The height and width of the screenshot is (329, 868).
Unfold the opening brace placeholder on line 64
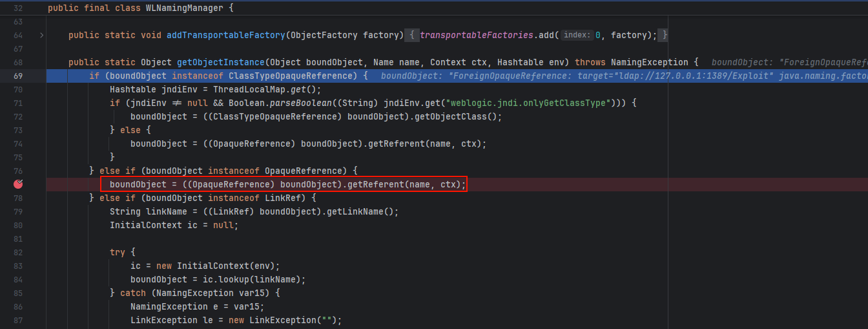coord(411,35)
